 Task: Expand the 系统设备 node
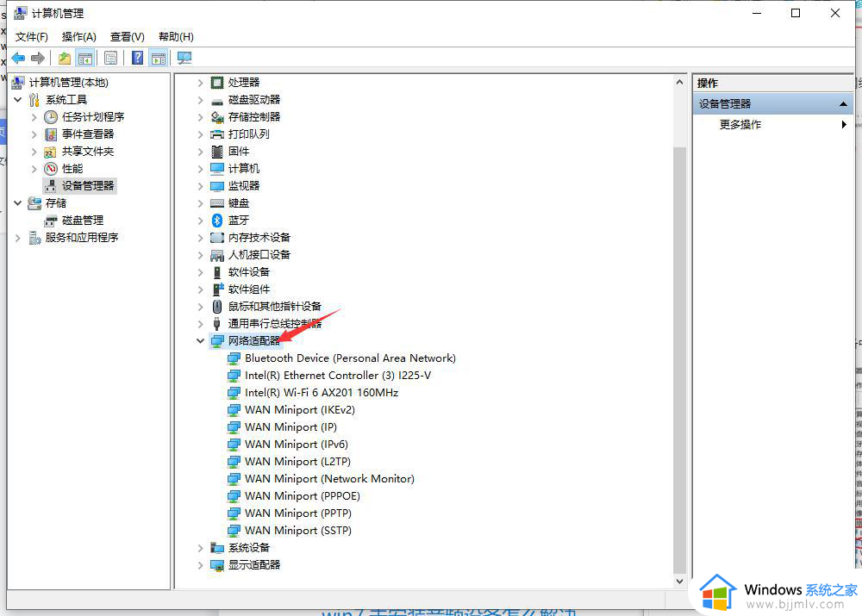200,548
